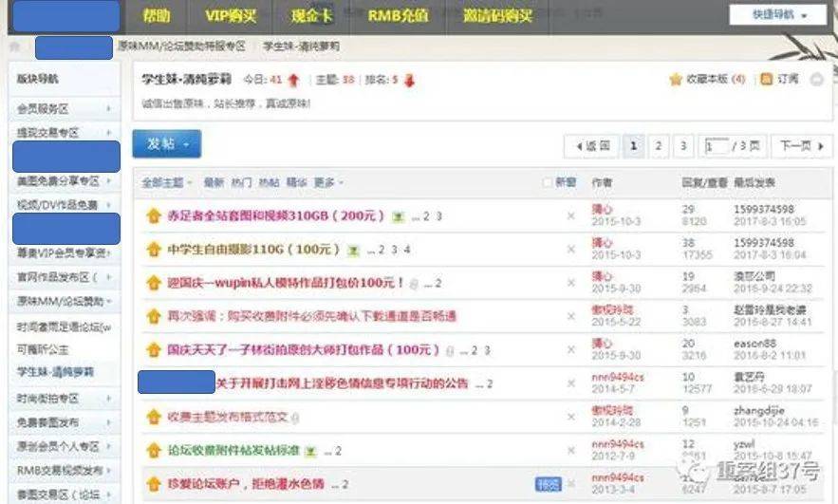The width and height of the screenshot is (838, 504).
Task: Expand 美图免费分享专区 in the sidebar
Action: click(x=108, y=181)
